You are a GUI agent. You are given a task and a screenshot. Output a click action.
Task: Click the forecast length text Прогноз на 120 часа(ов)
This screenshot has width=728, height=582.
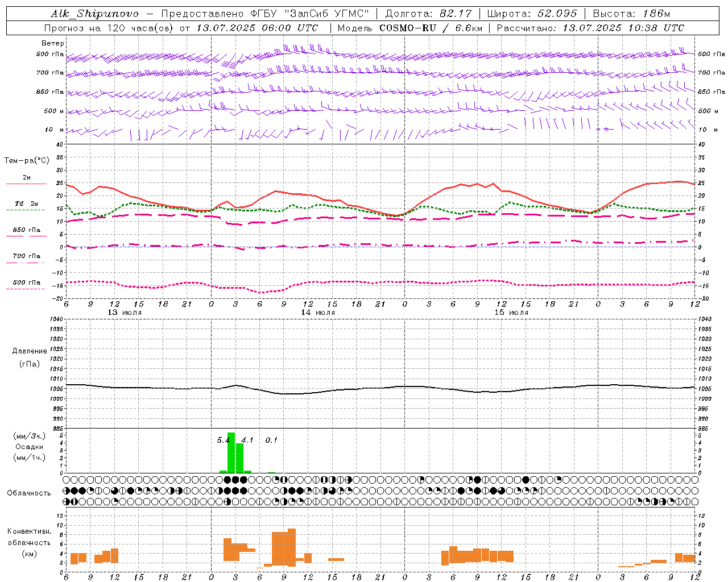[x=109, y=28]
